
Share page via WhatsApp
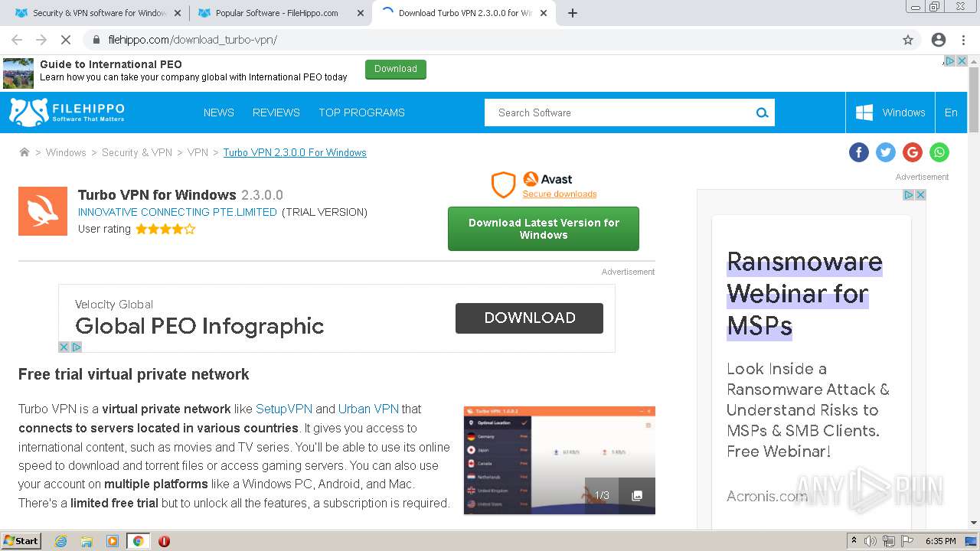pos(939,152)
